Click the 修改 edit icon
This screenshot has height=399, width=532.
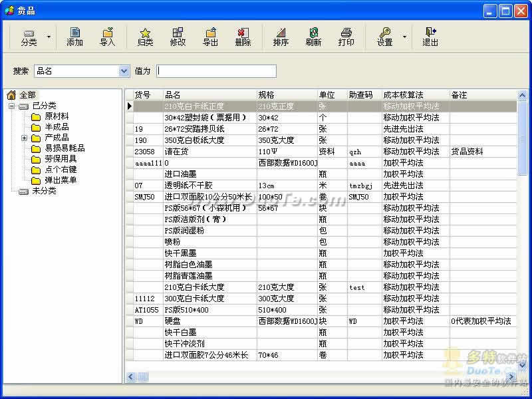click(178, 38)
